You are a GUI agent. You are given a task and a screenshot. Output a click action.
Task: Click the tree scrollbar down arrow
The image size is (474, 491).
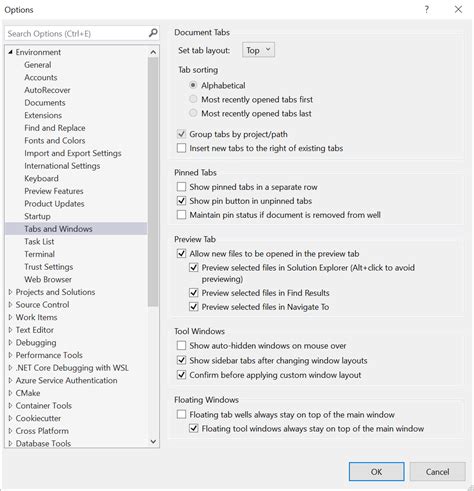pyautogui.click(x=153, y=441)
